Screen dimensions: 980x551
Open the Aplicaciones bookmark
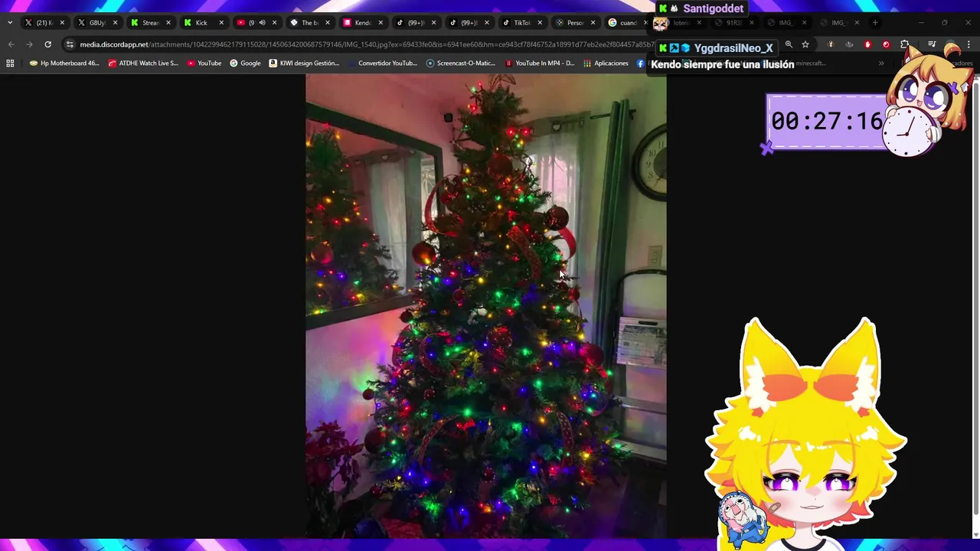(x=606, y=64)
